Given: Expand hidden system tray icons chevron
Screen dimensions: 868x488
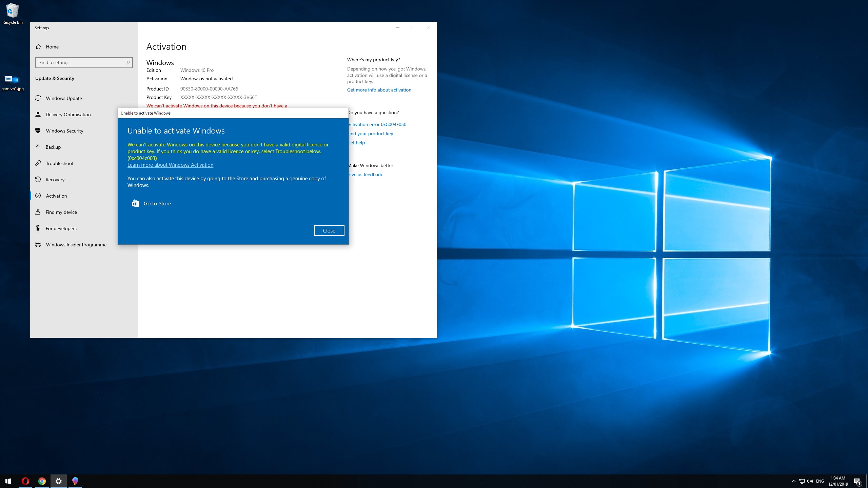Looking at the screenshot, I should tap(793, 481).
